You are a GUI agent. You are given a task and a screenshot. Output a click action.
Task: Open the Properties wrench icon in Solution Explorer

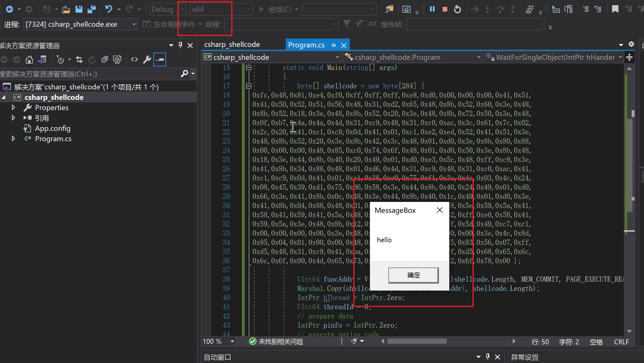tap(147, 60)
